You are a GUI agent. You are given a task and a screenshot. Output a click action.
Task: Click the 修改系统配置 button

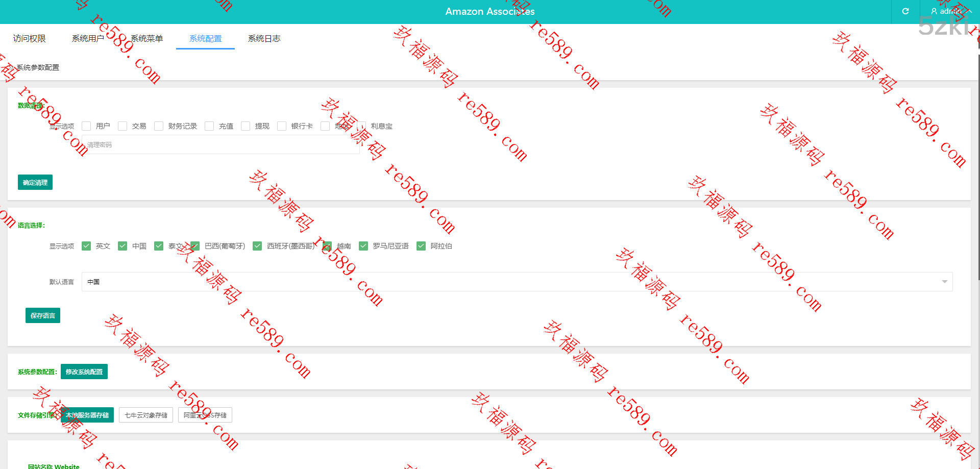tap(84, 372)
